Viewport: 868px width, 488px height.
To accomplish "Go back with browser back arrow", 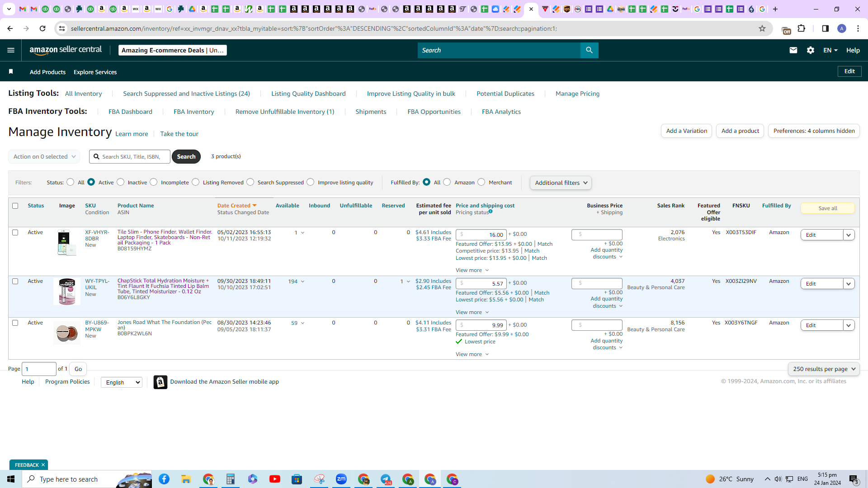I will pyautogui.click(x=10, y=28).
